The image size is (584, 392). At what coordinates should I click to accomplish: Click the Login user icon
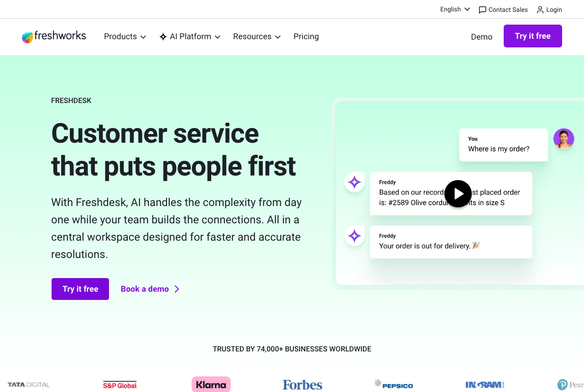tap(540, 10)
